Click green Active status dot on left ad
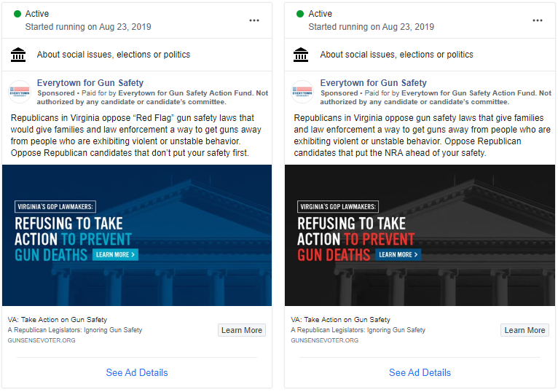 [x=17, y=14]
